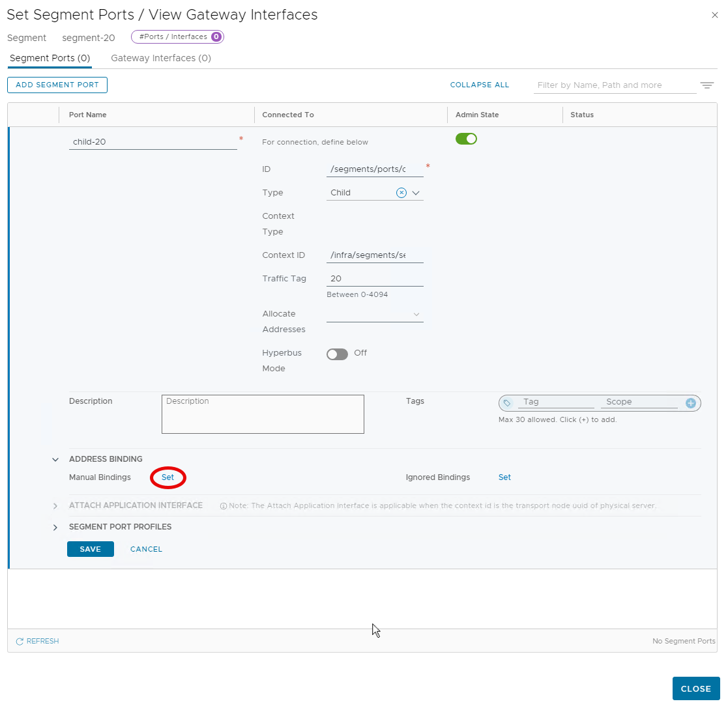Click the Refresh icon at bottom left
728x708 pixels.
point(20,642)
